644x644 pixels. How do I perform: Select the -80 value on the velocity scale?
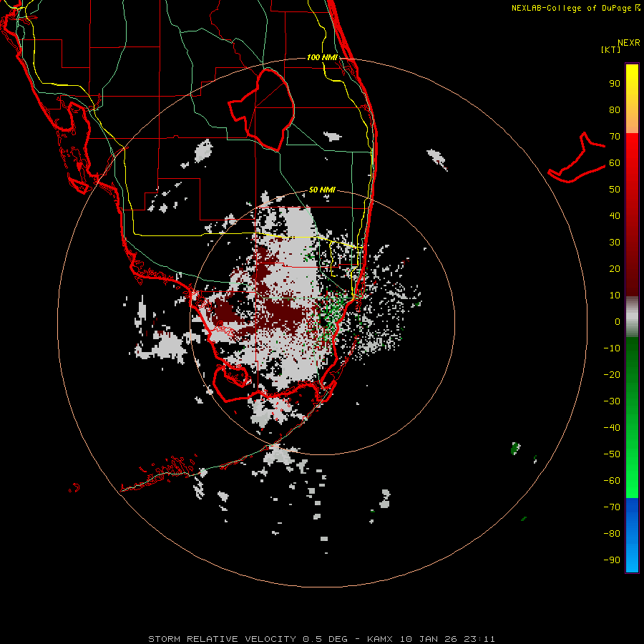(612, 534)
